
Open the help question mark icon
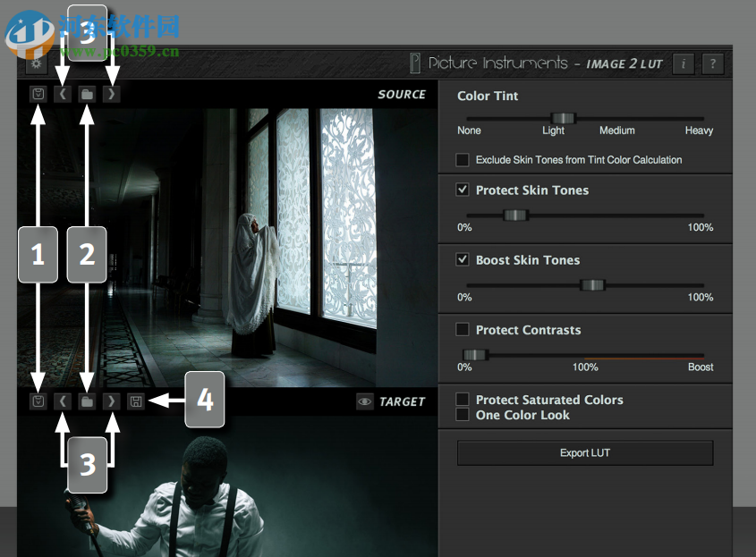tap(711, 63)
